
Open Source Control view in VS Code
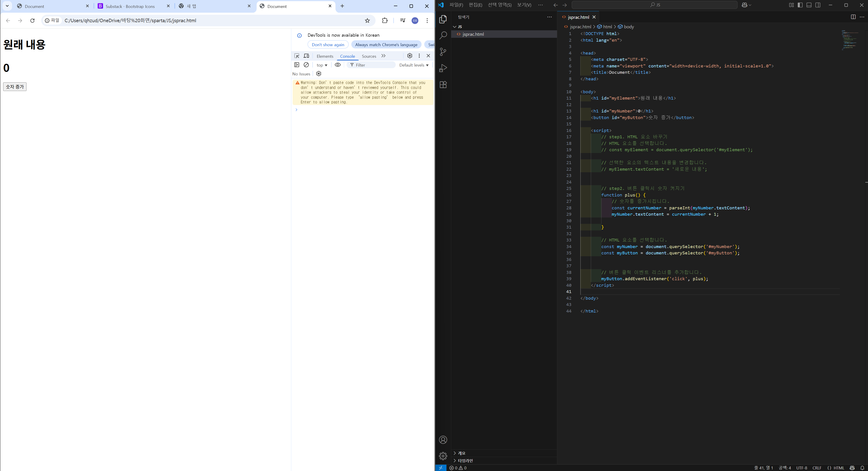point(443,52)
